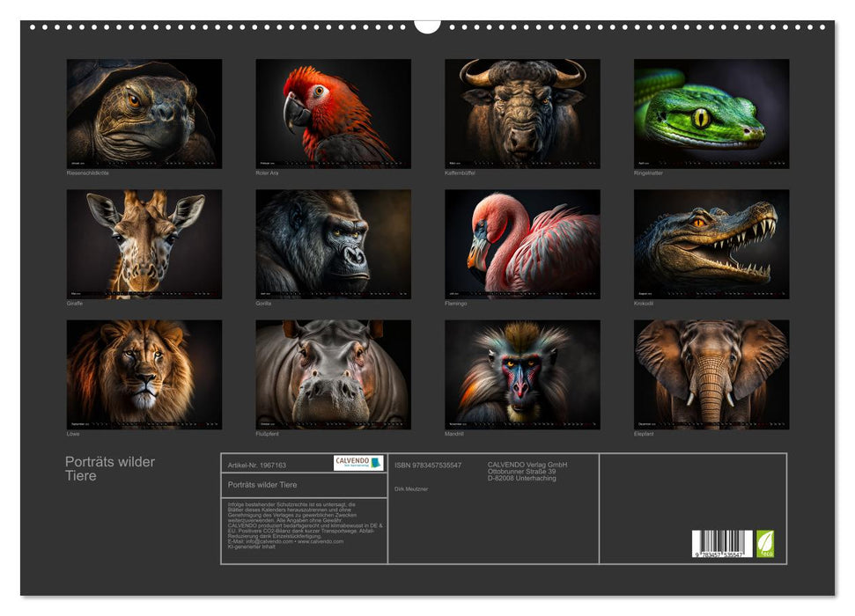Select the Löwe lion portrait
Image resolution: width=855 pixels, height=616 pixels.
point(144,374)
